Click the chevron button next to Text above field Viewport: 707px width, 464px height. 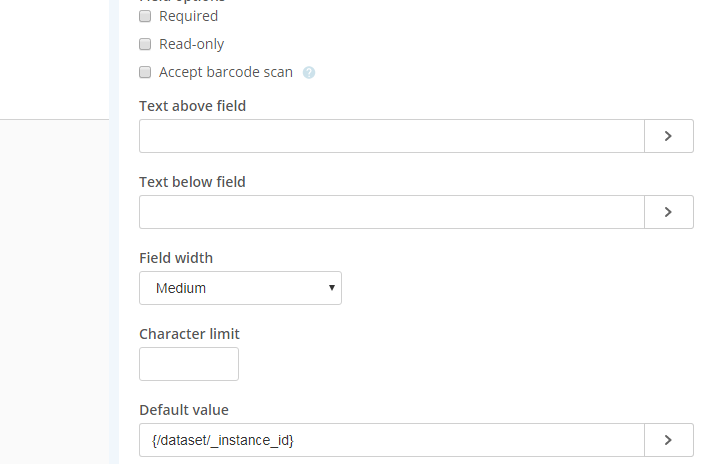click(x=669, y=136)
